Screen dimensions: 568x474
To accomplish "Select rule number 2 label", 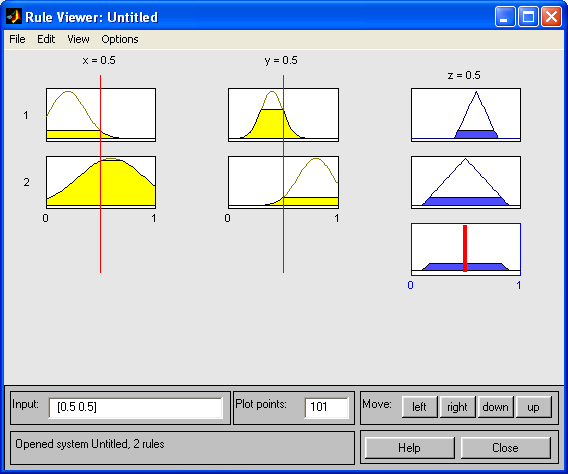I will [26, 182].
